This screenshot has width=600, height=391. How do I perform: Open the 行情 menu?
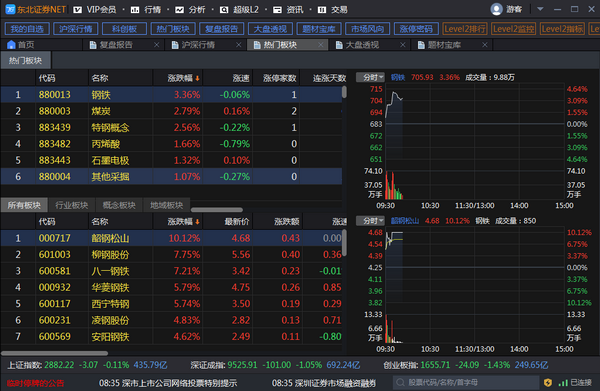click(x=146, y=10)
